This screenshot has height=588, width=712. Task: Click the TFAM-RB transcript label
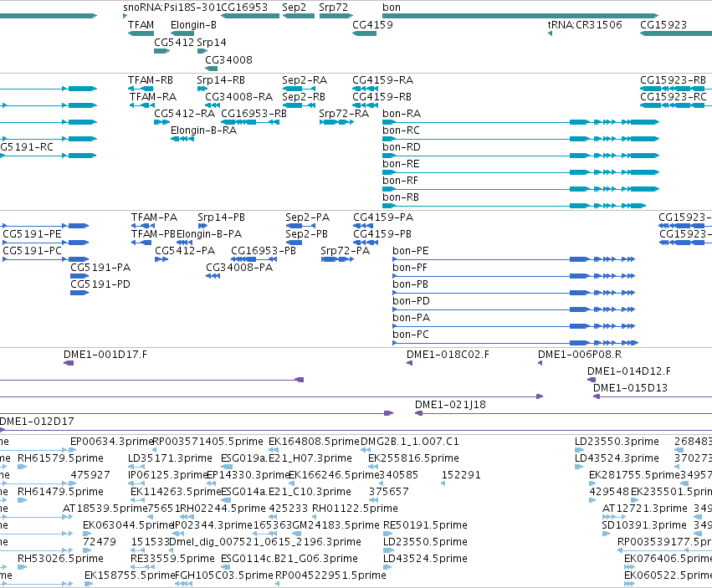coord(151,80)
